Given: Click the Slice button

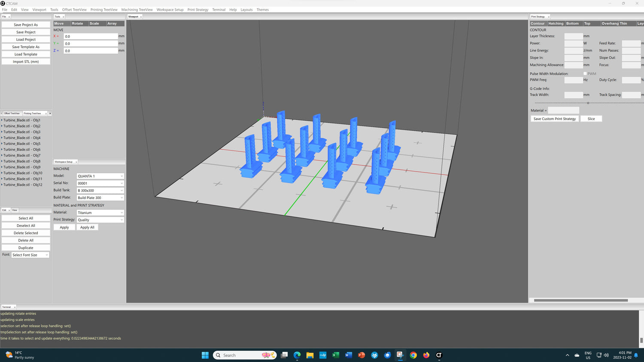Looking at the screenshot, I should coord(591,119).
